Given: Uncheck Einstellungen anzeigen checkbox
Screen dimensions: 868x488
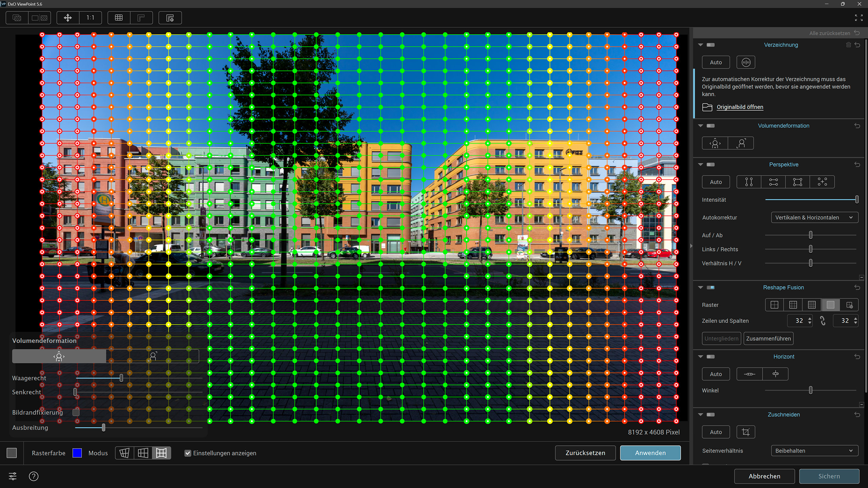Looking at the screenshot, I should (x=188, y=453).
